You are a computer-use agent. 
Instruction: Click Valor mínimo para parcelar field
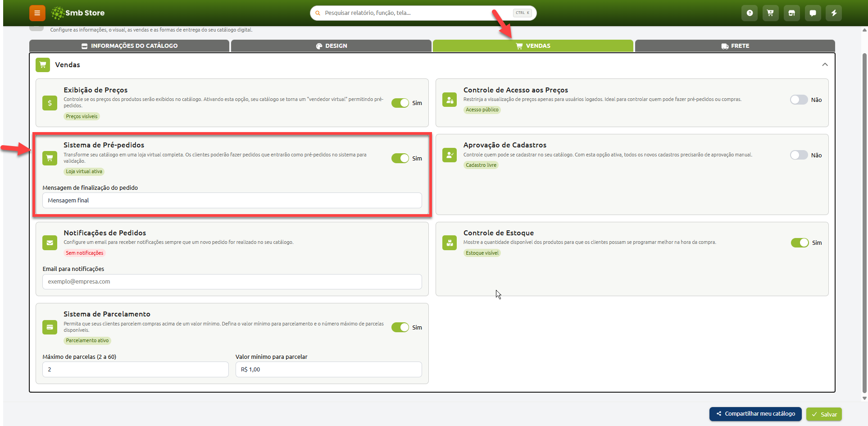[x=328, y=370]
